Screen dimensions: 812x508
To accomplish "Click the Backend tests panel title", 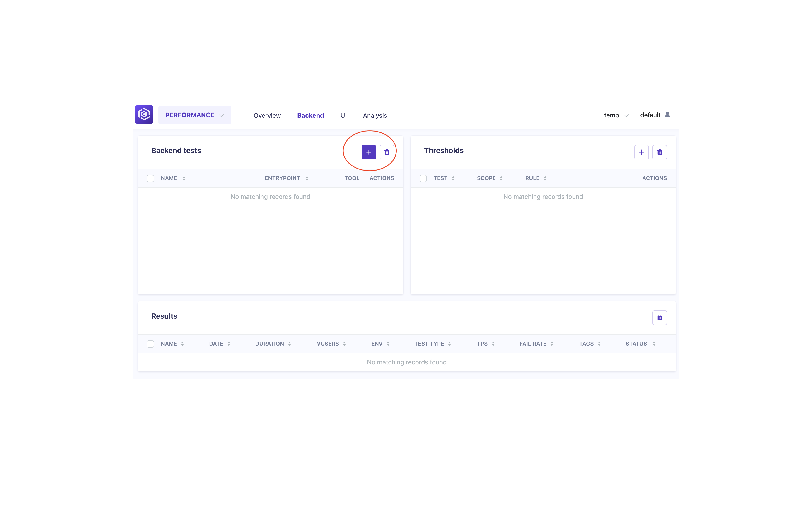I will click(176, 151).
